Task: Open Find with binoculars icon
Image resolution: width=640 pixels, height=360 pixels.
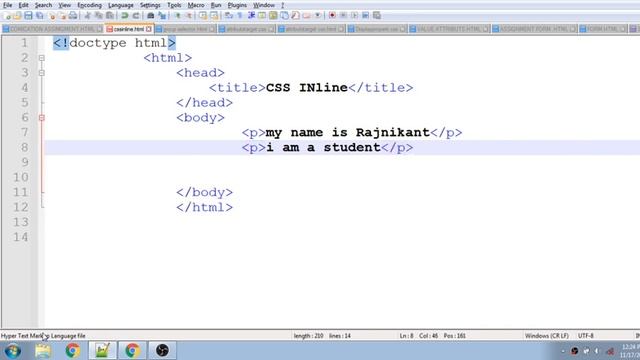Action: tap(151, 16)
